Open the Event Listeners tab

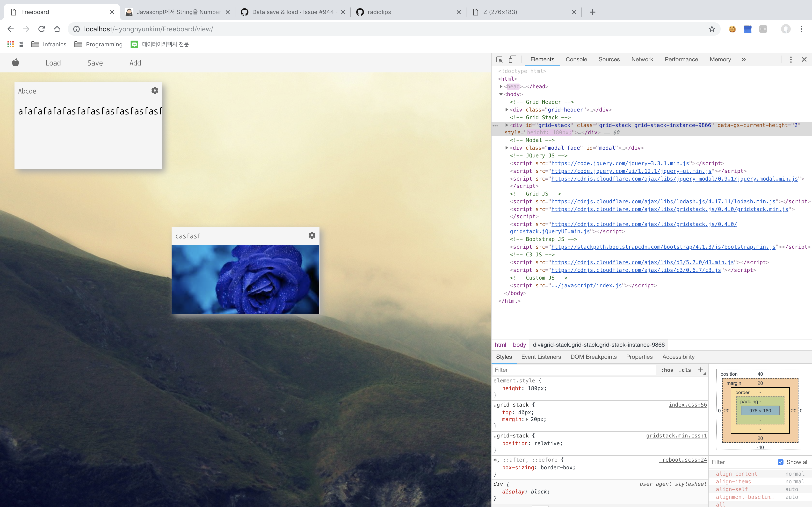[541, 357]
